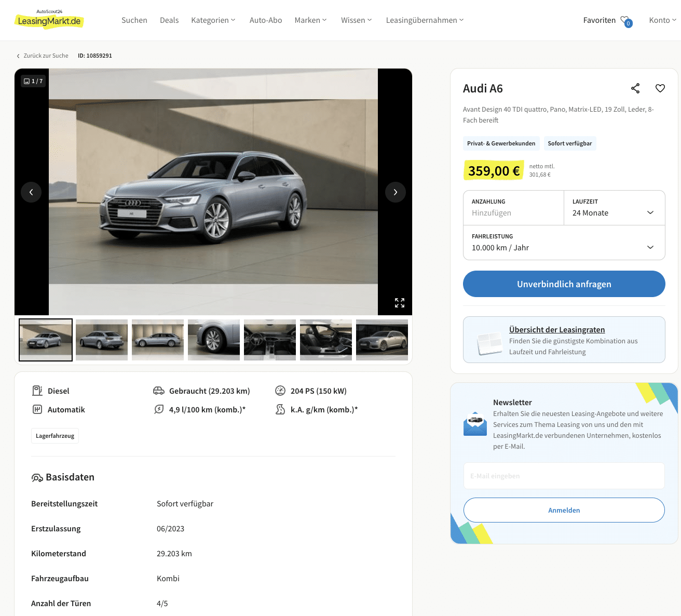The image size is (681, 616).
Task: Click the Automatik gearbox icon
Action: click(x=37, y=409)
